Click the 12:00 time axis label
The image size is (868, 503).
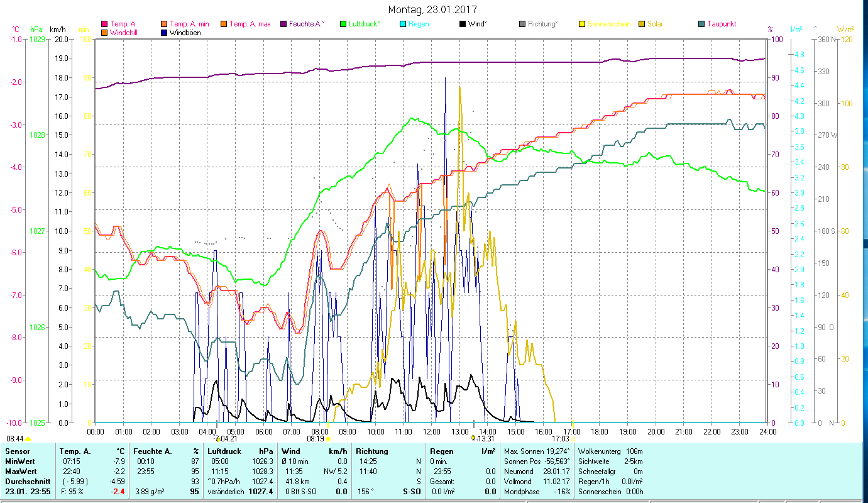432,432
